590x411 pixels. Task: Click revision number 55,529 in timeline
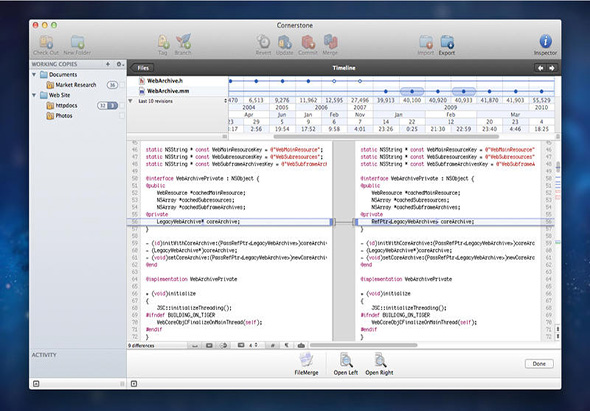(x=541, y=100)
